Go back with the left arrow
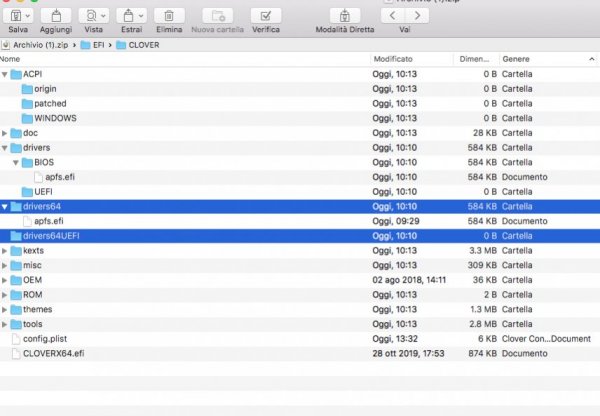The image size is (600, 416). click(x=393, y=16)
